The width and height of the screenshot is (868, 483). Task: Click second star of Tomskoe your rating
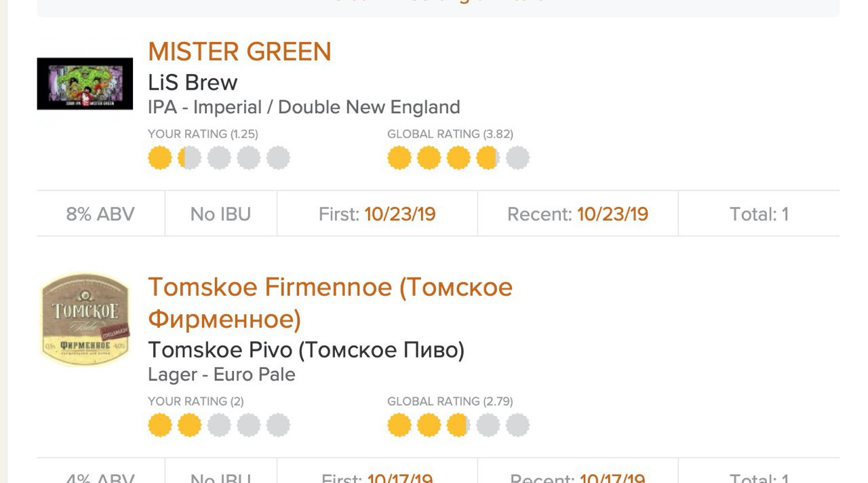coord(189,425)
